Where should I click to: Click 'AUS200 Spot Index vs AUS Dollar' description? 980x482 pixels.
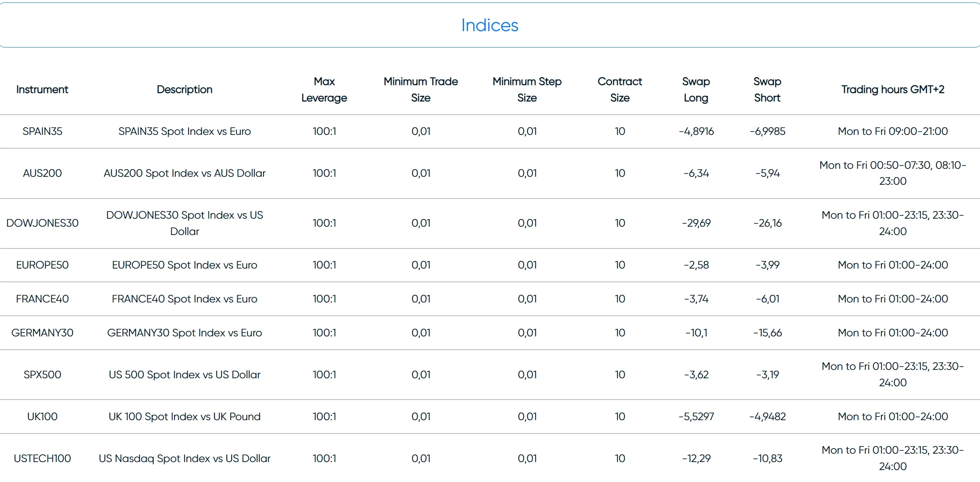pos(184,173)
